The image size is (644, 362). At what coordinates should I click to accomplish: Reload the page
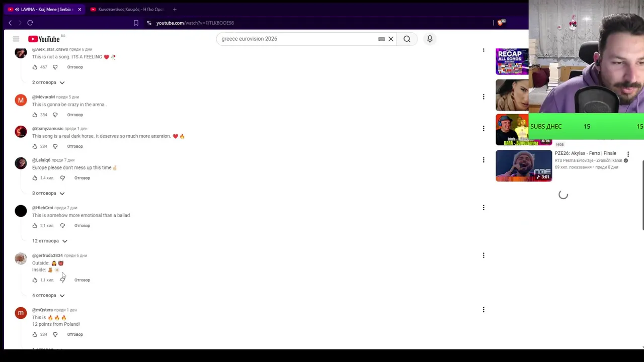(30, 23)
